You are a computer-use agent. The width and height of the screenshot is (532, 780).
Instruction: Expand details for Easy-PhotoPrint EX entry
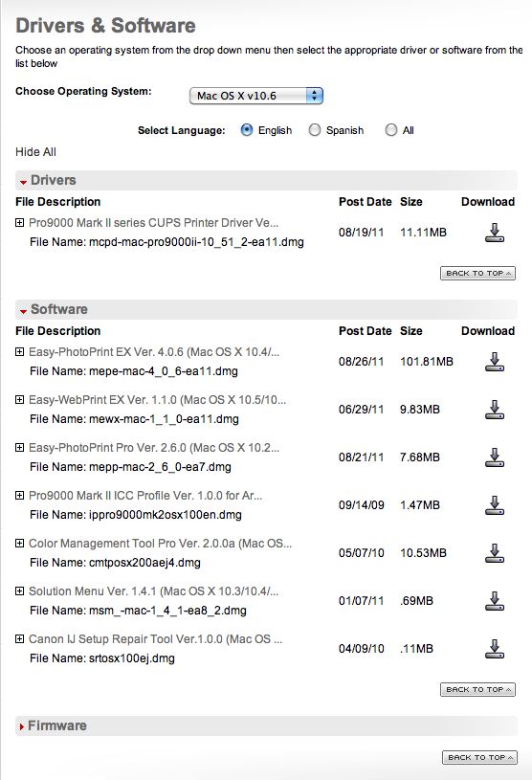coord(19,351)
